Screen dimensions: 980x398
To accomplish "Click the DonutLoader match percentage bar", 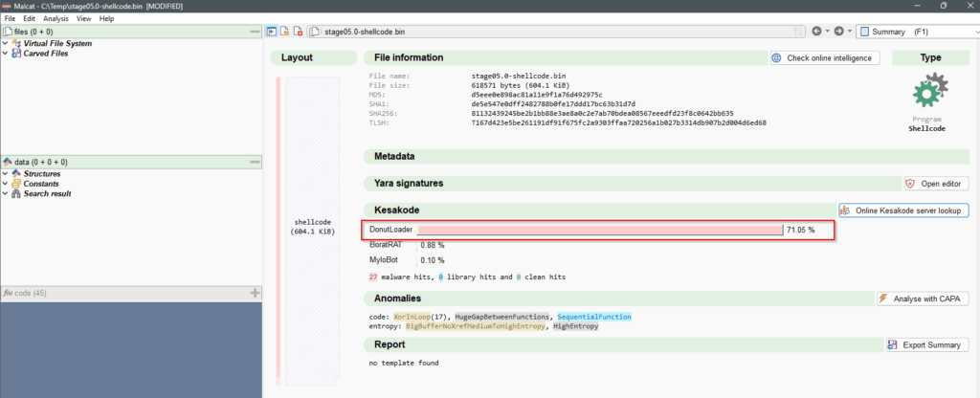I will click(600, 231).
